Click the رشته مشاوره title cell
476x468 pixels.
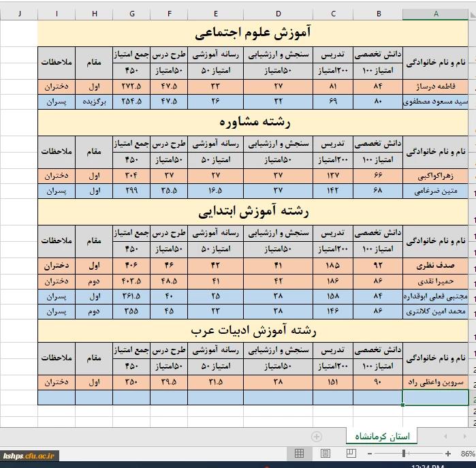pos(253,123)
